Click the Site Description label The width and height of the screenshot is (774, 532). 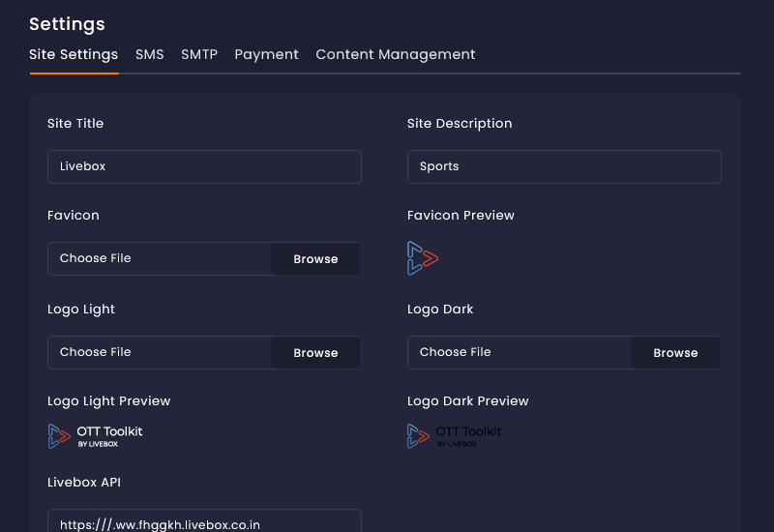tap(460, 124)
